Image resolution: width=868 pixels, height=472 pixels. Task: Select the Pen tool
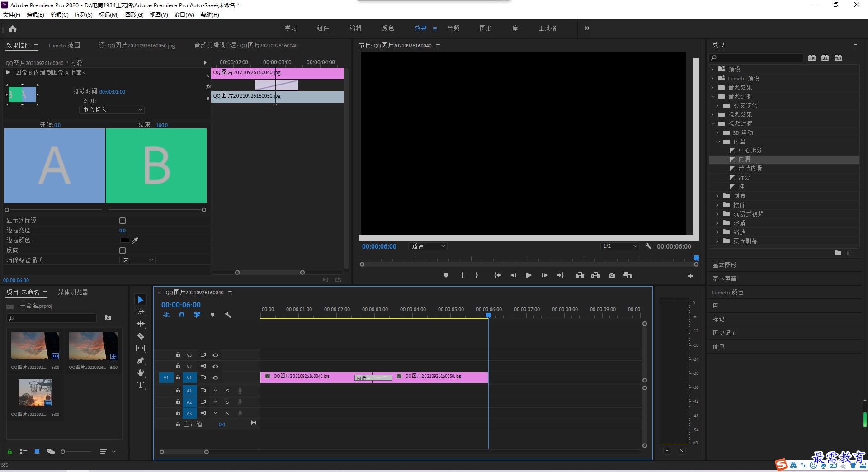click(141, 360)
